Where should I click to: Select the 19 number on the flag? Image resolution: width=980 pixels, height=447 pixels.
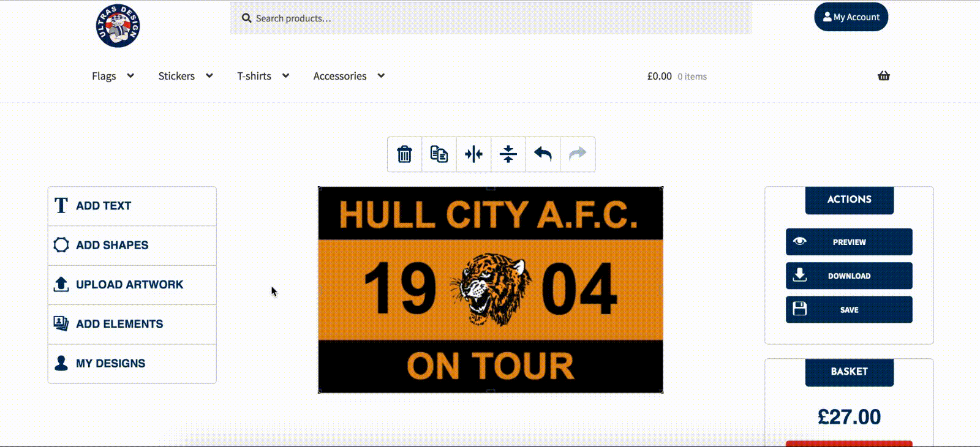(399, 288)
